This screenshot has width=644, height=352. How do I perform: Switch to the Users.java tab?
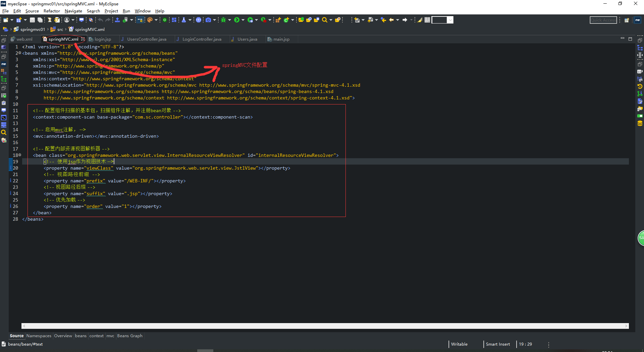247,39
